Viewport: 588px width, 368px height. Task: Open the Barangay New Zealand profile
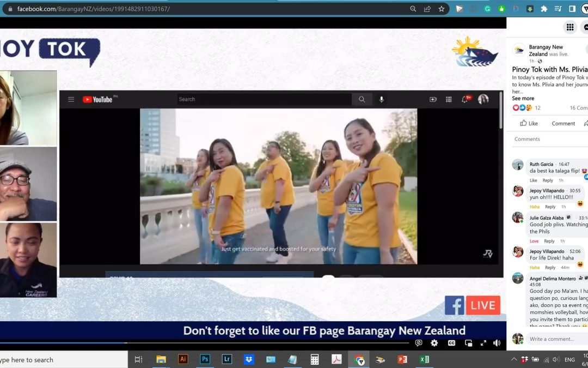[518, 51]
